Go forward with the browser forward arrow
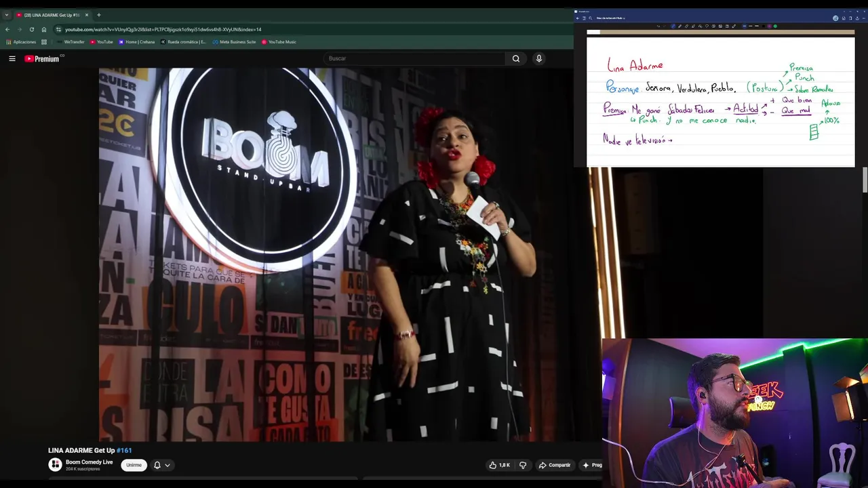Screen dimensions: 868x488 click(x=20, y=29)
